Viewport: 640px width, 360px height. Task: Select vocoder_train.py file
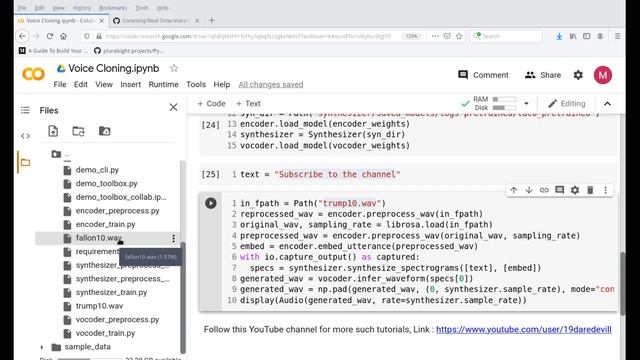[105, 333]
